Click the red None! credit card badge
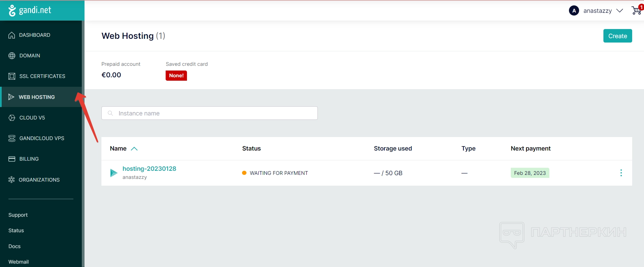The width and height of the screenshot is (644, 267). pos(176,76)
